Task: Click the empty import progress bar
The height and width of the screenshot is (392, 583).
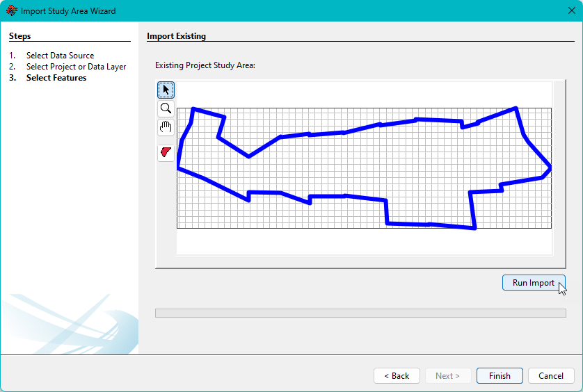Action: click(x=360, y=313)
